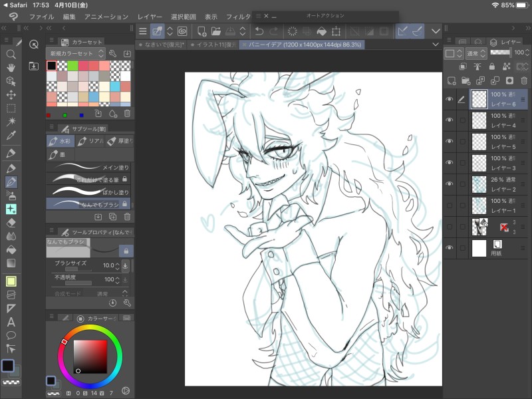Viewport: 532px width, 399px height.
Task: Open the palette color dropdown in layer panel
Action: (x=454, y=53)
